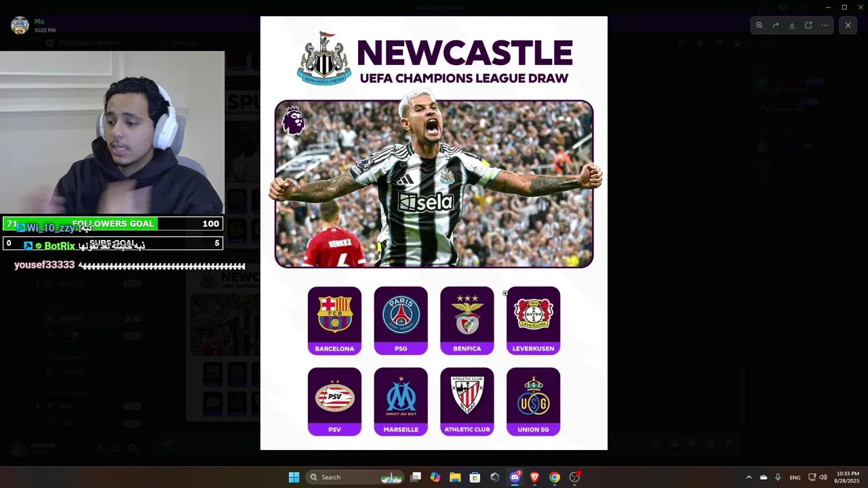868x488 pixels.
Task: Click the ENG language indicator
Action: pyautogui.click(x=795, y=477)
